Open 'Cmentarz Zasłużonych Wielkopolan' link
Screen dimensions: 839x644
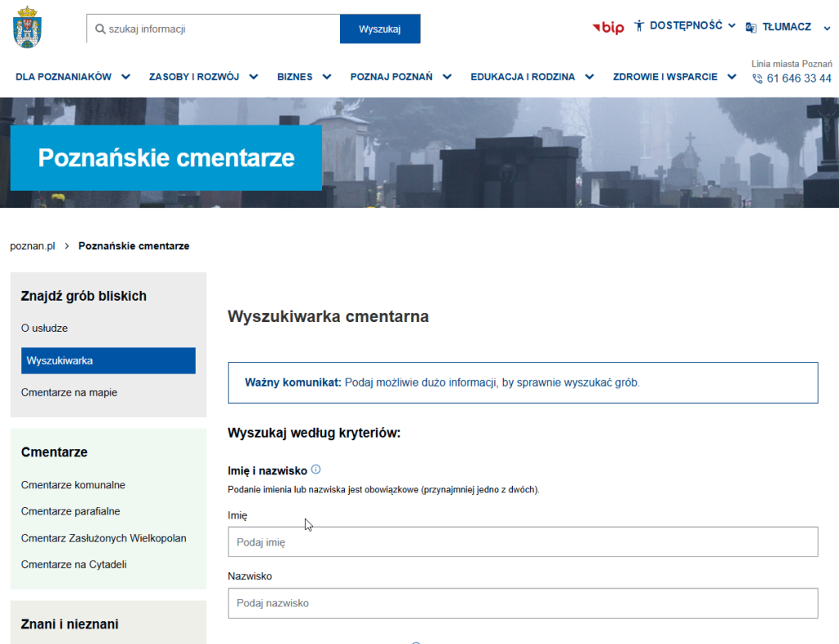point(104,538)
